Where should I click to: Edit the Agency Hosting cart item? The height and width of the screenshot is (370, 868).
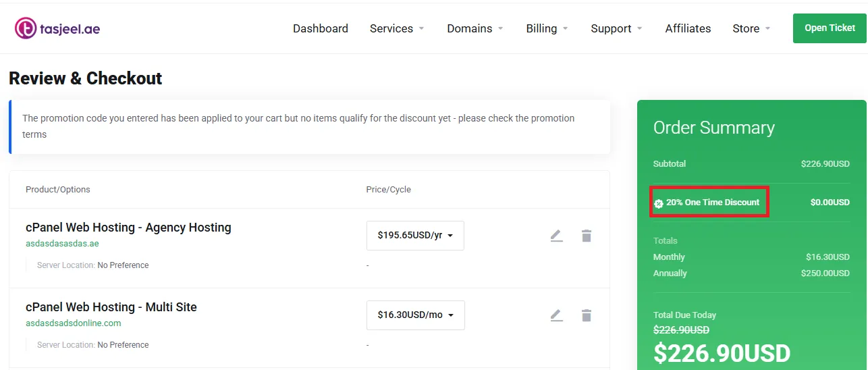pyautogui.click(x=556, y=236)
